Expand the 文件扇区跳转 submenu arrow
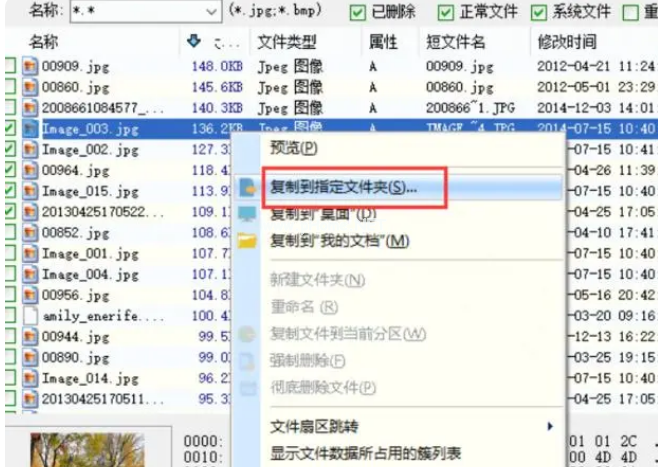The image size is (658, 467). click(x=549, y=427)
